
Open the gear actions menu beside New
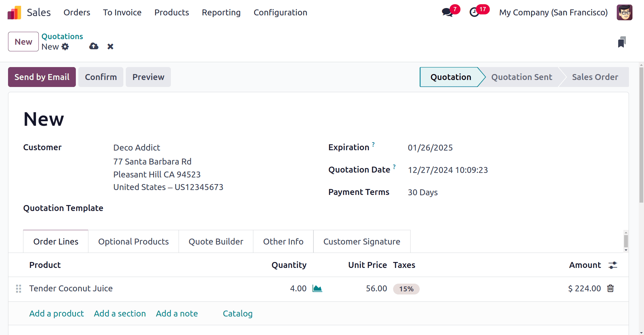[x=65, y=47]
